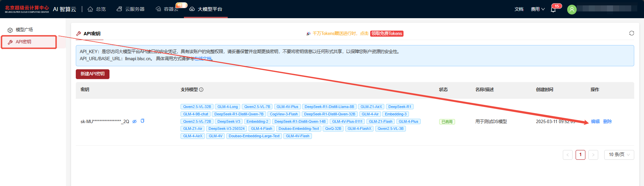Open the 10 条/页 page size dropdown
The height and width of the screenshot is (186, 644).
coord(619,155)
